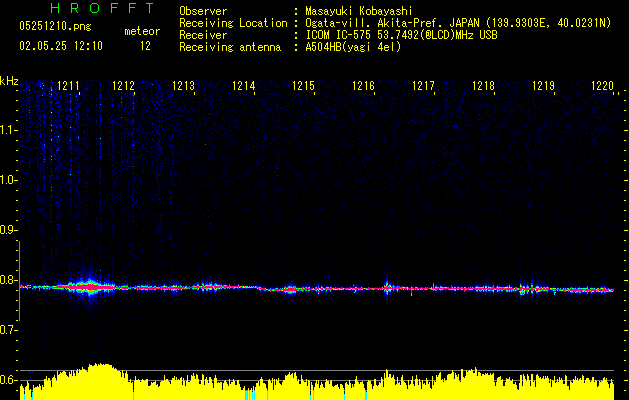Click the 1213 time marker

[183, 86]
